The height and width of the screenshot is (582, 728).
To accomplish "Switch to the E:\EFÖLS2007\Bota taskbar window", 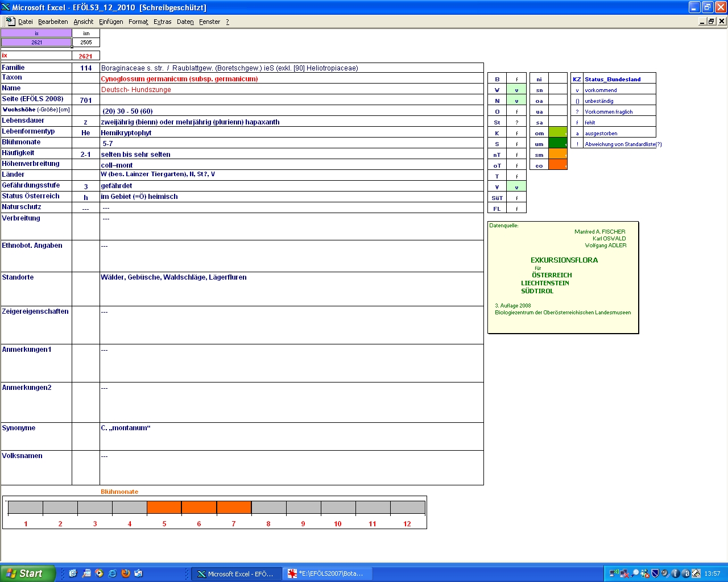I will [328, 574].
